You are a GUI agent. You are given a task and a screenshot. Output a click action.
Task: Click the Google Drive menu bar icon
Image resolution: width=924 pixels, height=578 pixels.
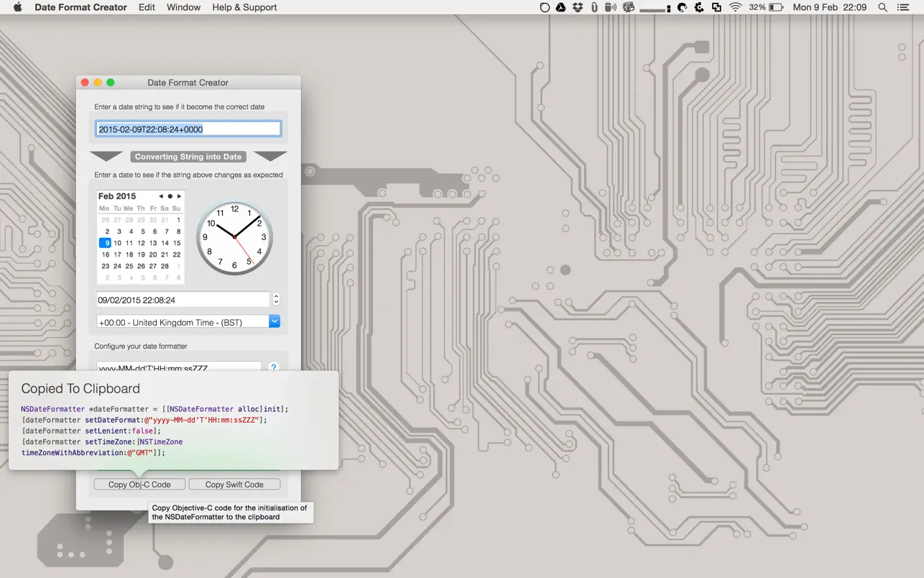coord(561,7)
